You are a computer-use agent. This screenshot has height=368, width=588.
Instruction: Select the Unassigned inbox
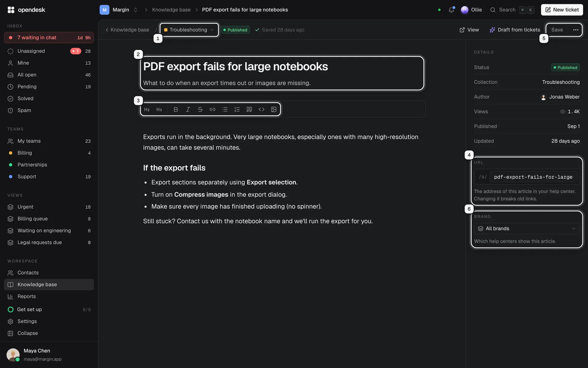point(49,51)
